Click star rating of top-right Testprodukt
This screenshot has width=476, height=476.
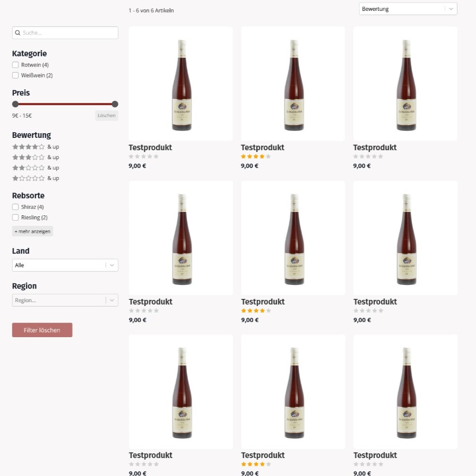click(368, 156)
